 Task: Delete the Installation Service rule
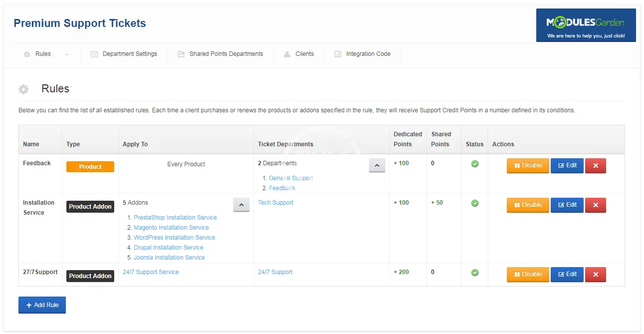pos(595,205)
